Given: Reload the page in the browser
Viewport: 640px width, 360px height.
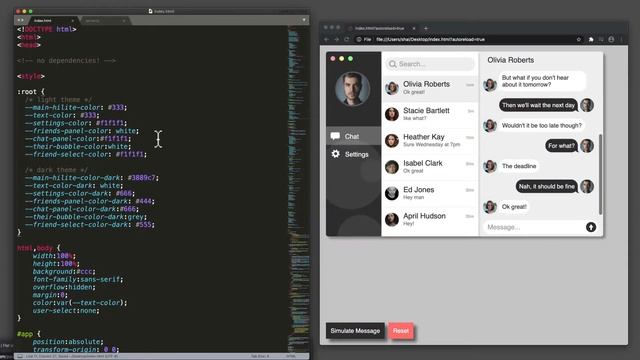Looking at the screenshot, I should (x=347, y=40).
